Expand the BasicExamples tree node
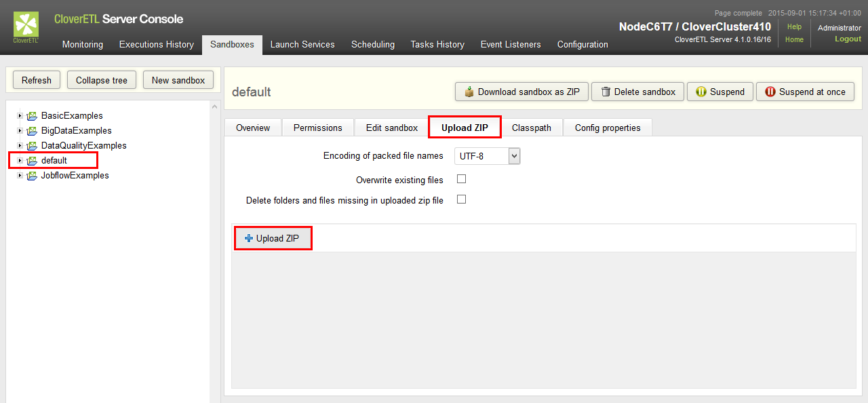This screenshot has width=868, height=403. pos(20,116)
